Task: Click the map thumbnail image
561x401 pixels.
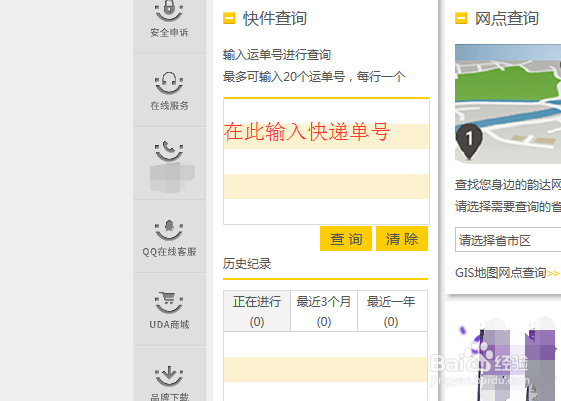Action: pyautogui.click(x=508, y=104)
